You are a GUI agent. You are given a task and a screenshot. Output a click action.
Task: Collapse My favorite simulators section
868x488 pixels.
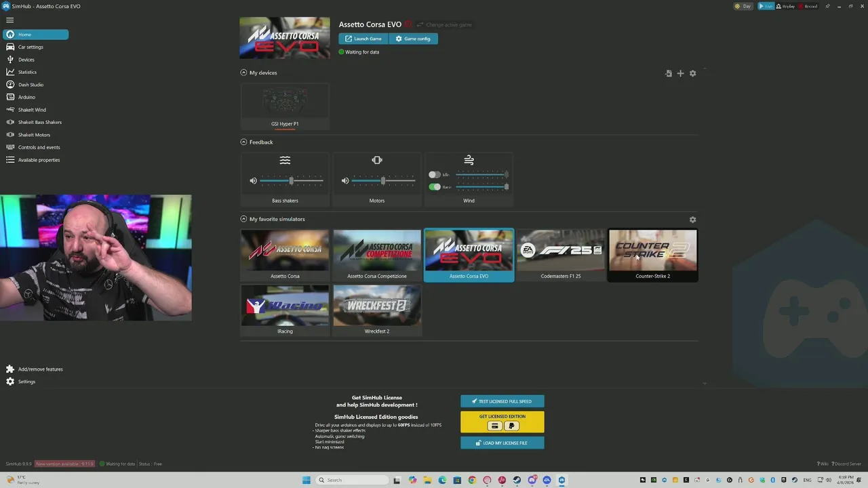243,219
